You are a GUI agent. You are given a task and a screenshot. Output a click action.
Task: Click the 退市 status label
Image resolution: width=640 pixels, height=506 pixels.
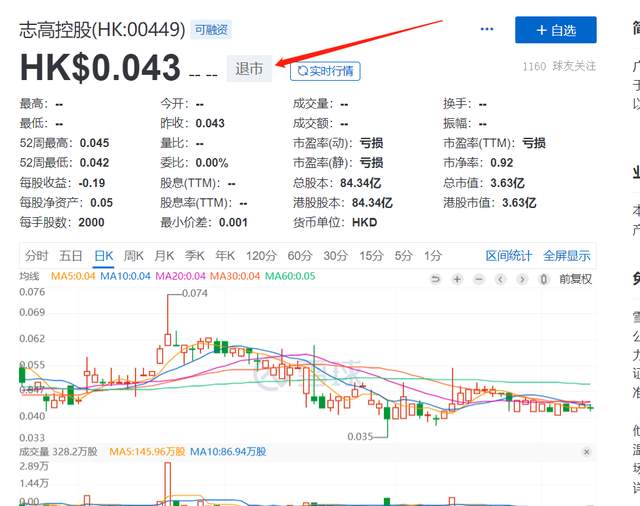pyautogui.click(x=249, y=69)
